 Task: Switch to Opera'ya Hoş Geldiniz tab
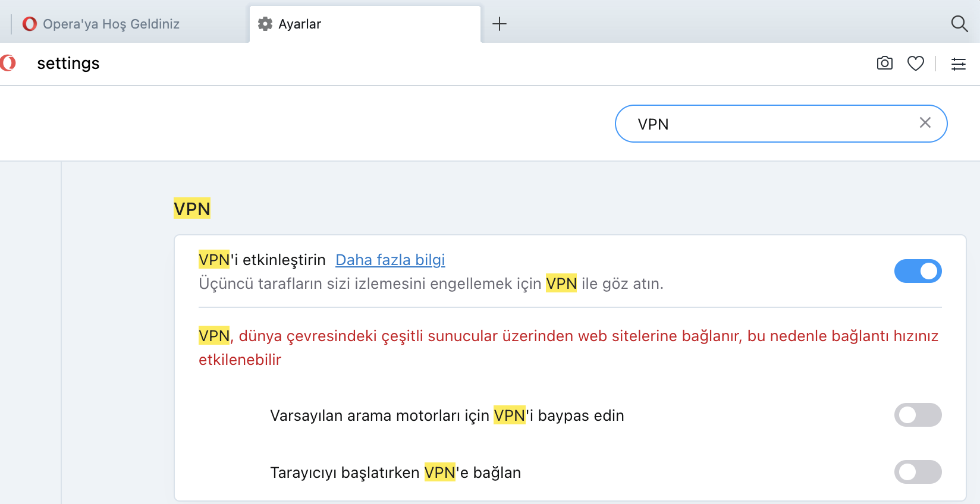click(125, 24)
